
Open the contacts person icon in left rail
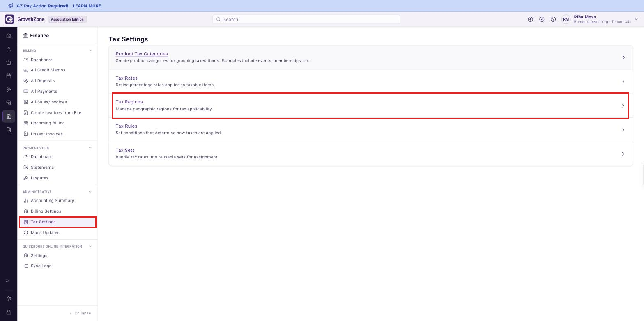tap(9, 49)
